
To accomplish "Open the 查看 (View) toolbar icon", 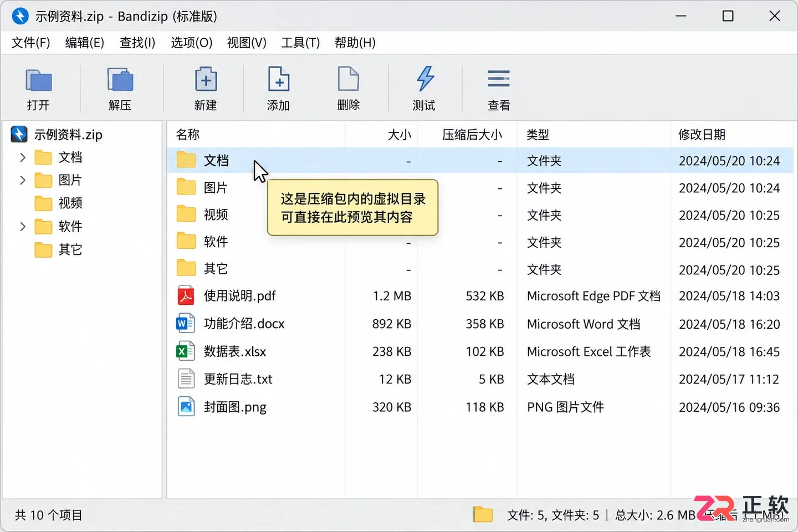I will pyautogui.click(x=499, y=79).
